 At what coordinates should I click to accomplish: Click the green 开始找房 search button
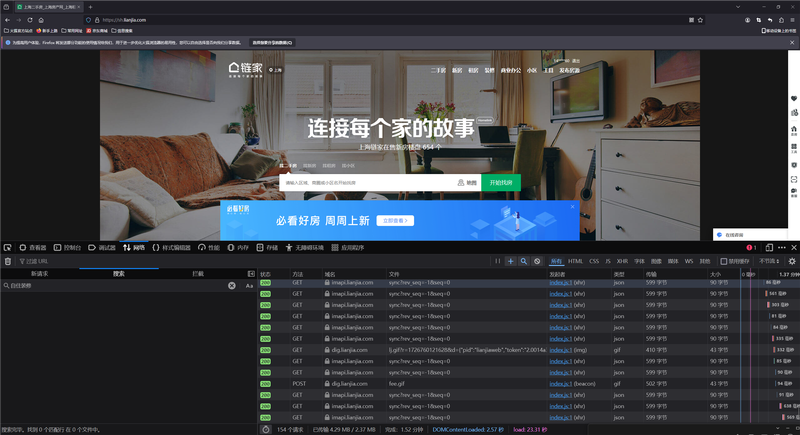tap(501, 183)
